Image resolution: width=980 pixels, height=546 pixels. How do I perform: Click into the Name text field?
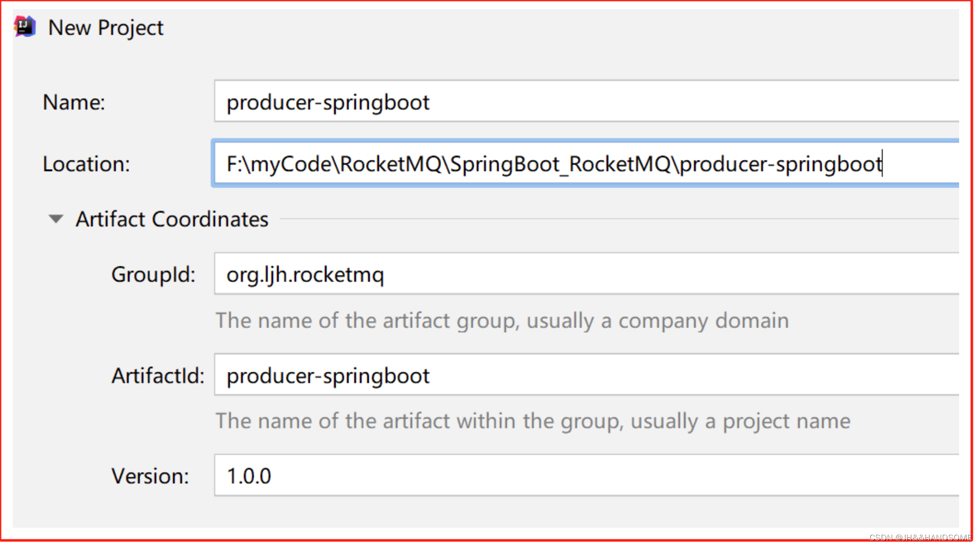(586, 102)
